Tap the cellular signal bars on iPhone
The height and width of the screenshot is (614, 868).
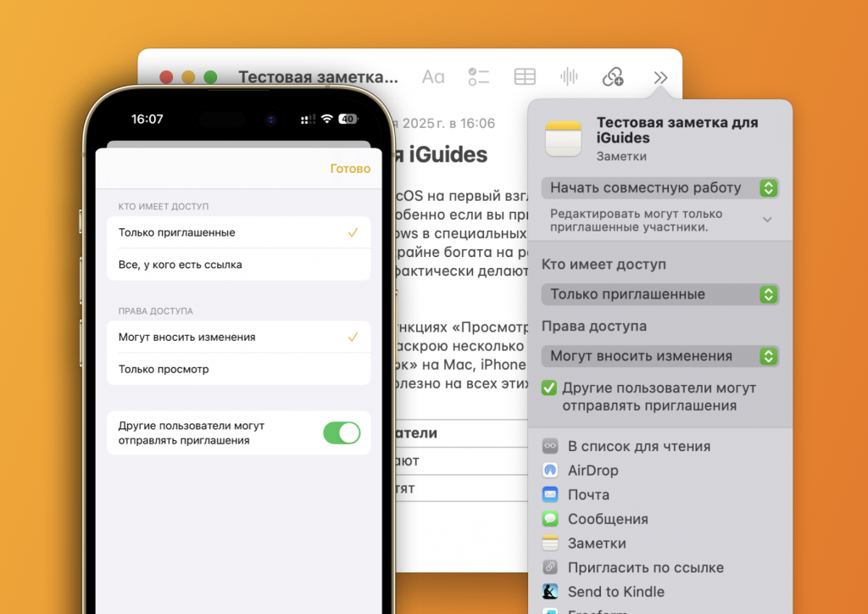click(308, 119)
